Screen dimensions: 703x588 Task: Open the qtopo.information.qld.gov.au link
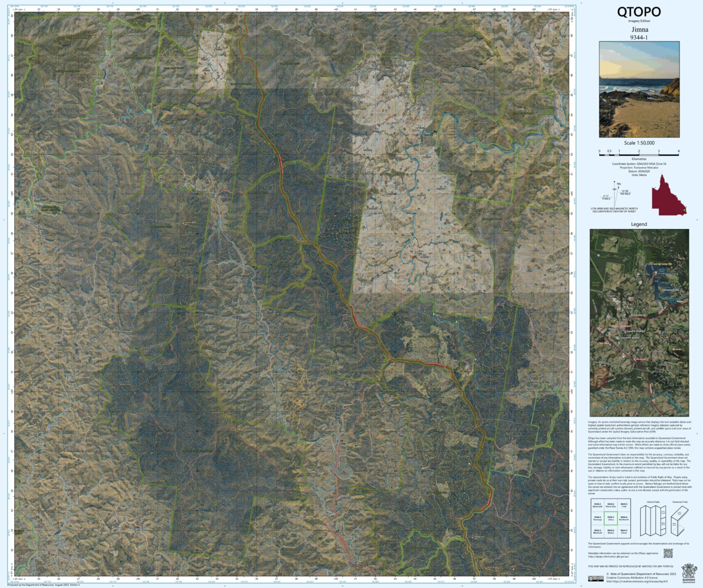tap(609, 555)
